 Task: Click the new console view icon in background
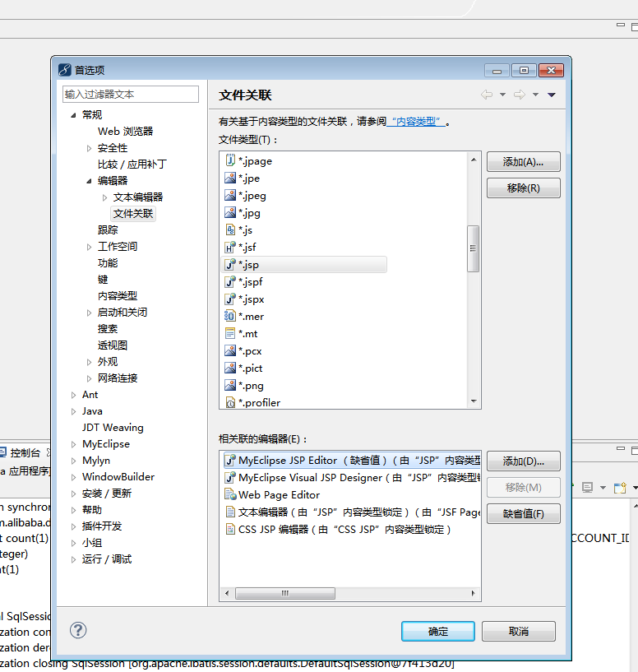[620, 487]
